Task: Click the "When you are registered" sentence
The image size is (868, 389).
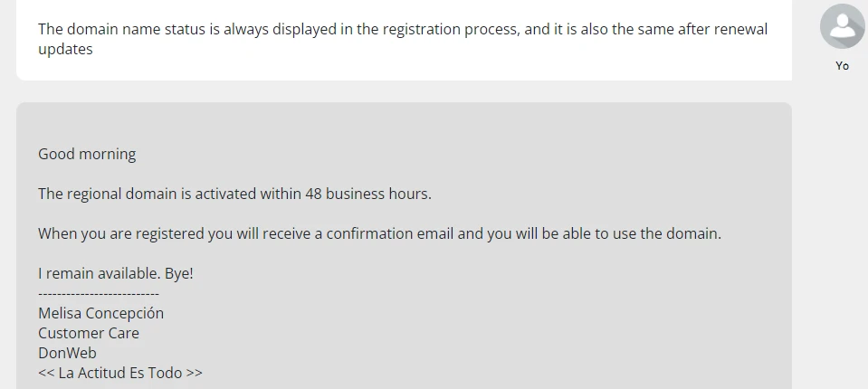Action: (120, 233)
